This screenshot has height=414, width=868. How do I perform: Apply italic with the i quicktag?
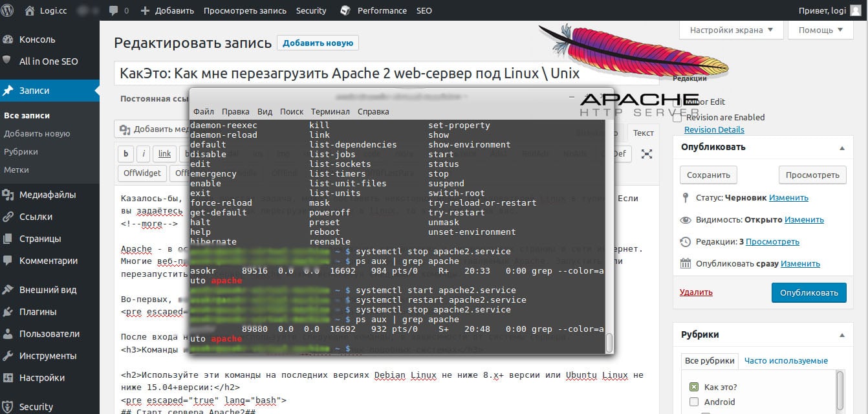click(x=144, y=153)
